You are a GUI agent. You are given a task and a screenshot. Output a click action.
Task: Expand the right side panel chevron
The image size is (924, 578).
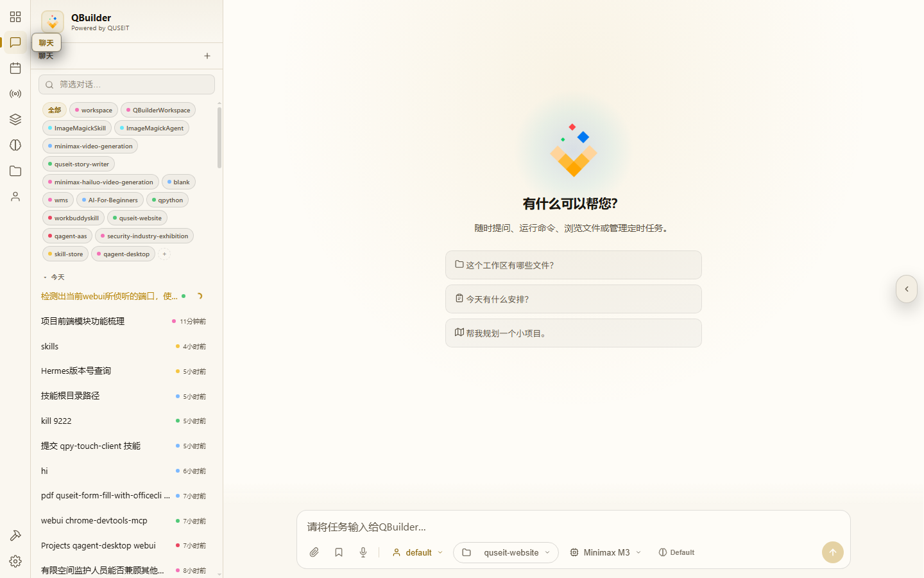coord(907,289)
